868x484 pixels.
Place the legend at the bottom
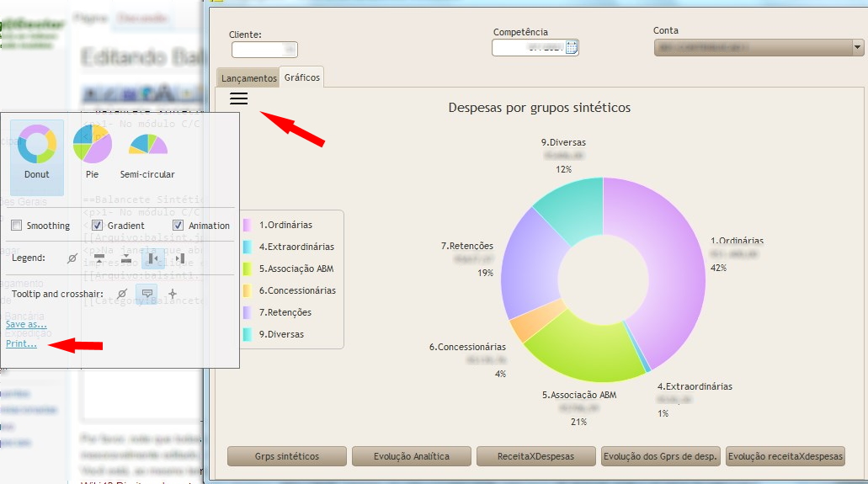(x=126, y=258)
